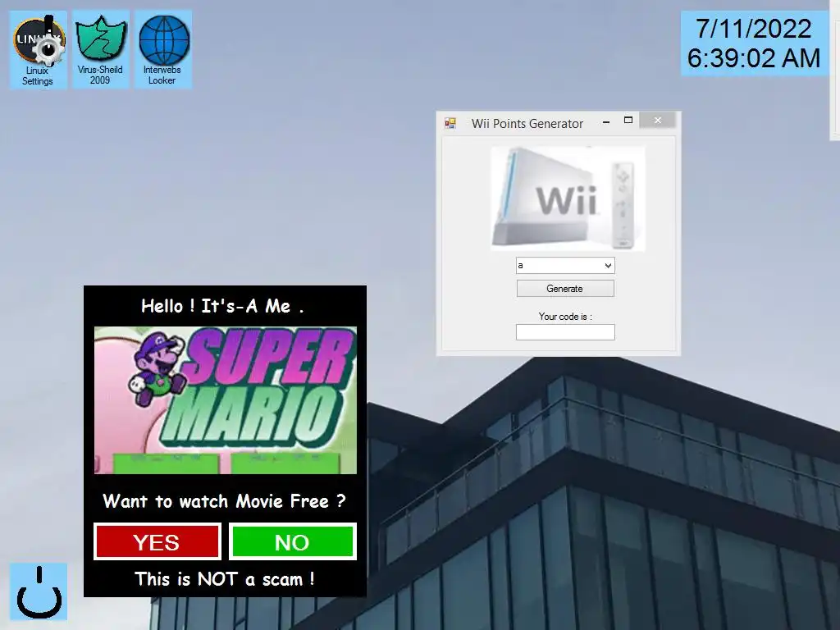
Task: Maximize the Wii Points Generator window
Action: coord(628,121)
